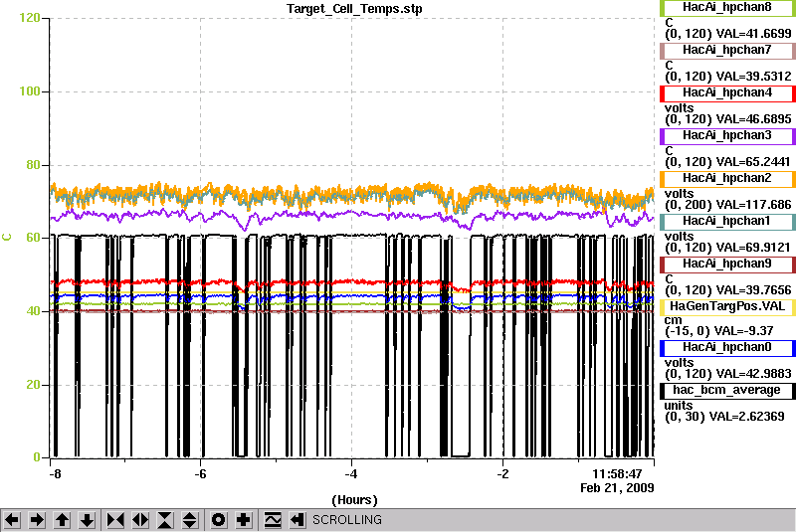
Task: Select the HacAi_hpchan1 legend entry
Action: click(x=727, y=222)
